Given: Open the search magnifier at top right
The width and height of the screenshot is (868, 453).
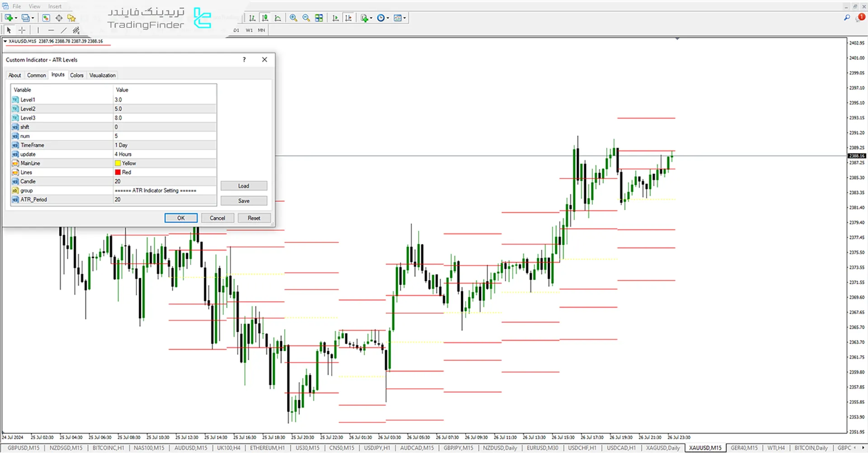Looking at the screenshot, I should tap(847, 18).
